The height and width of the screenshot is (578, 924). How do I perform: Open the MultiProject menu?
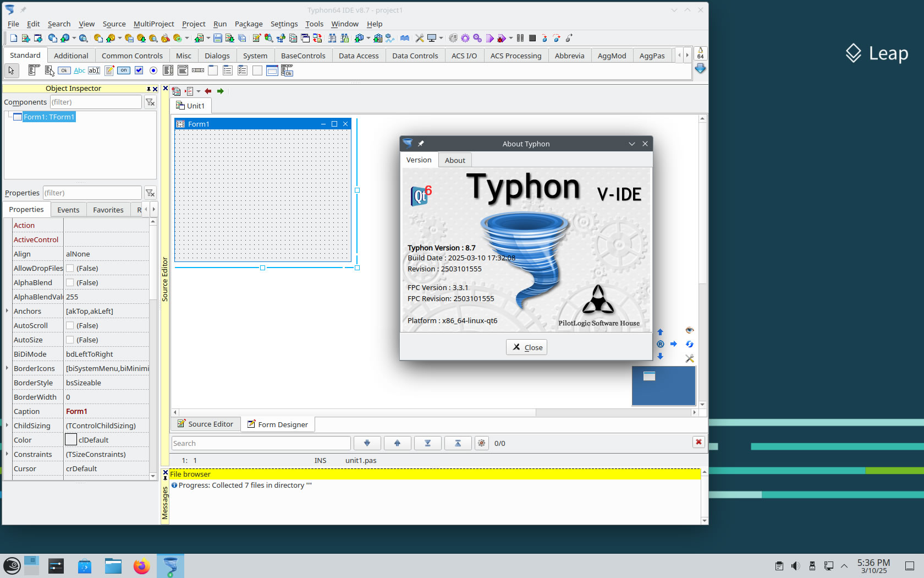point(153,24)
